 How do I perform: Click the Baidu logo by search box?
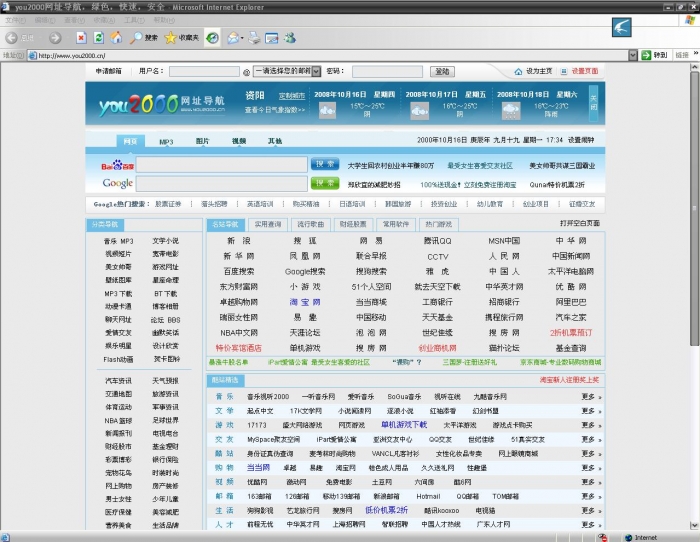[117, 165]
